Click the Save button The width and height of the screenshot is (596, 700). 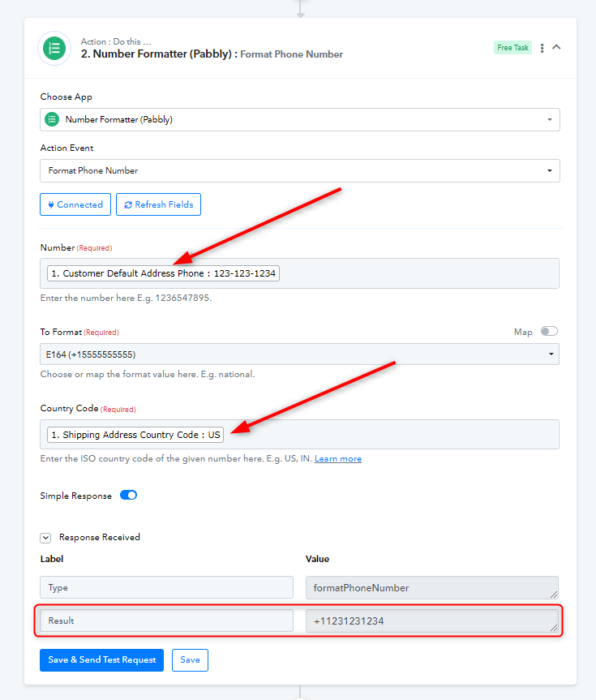(x=190, y=659)
